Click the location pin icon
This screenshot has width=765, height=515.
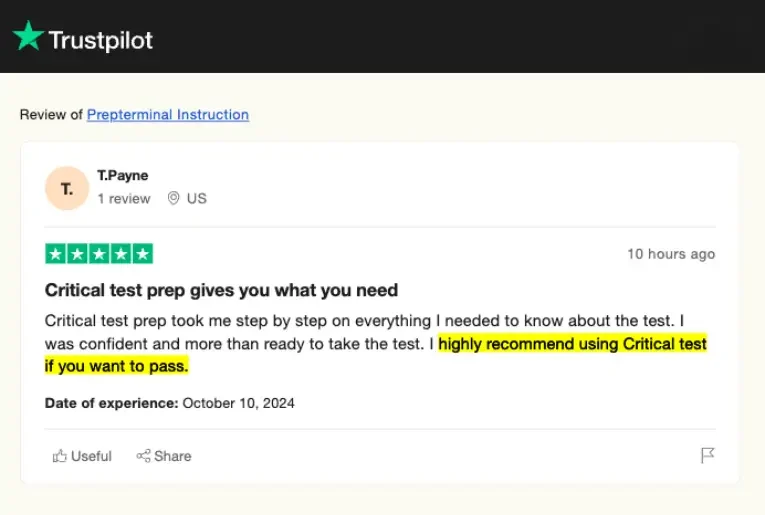coord(173,199)
